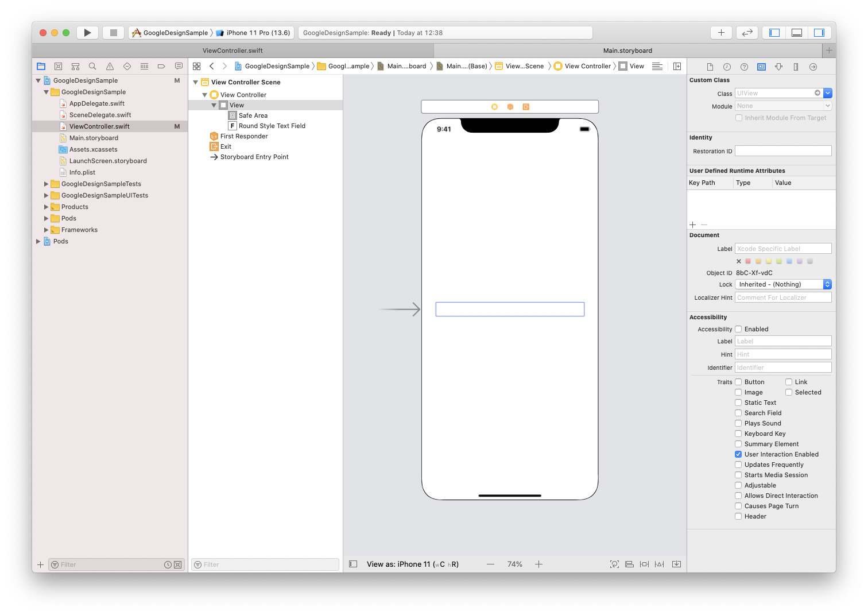868x615 pixels.
Task: Switch to ViewController.swift tab
Action: coord(232,51)
